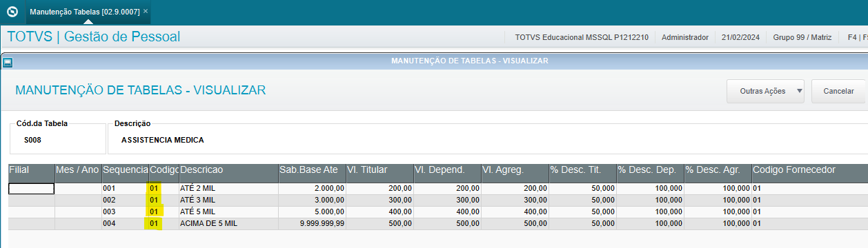Click the ATÉ 5 MIL description cell
Viewport: 868px width, 248px height.
click(228, 211)
